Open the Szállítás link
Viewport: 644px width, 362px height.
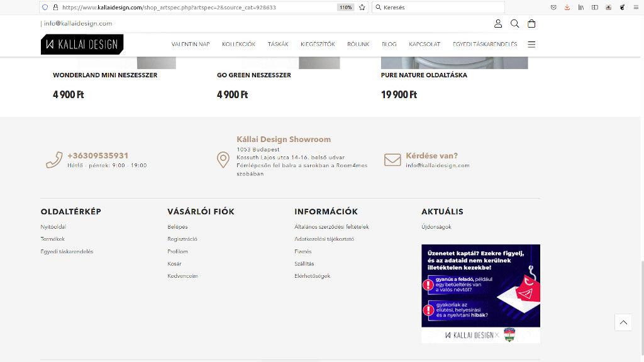304,264
